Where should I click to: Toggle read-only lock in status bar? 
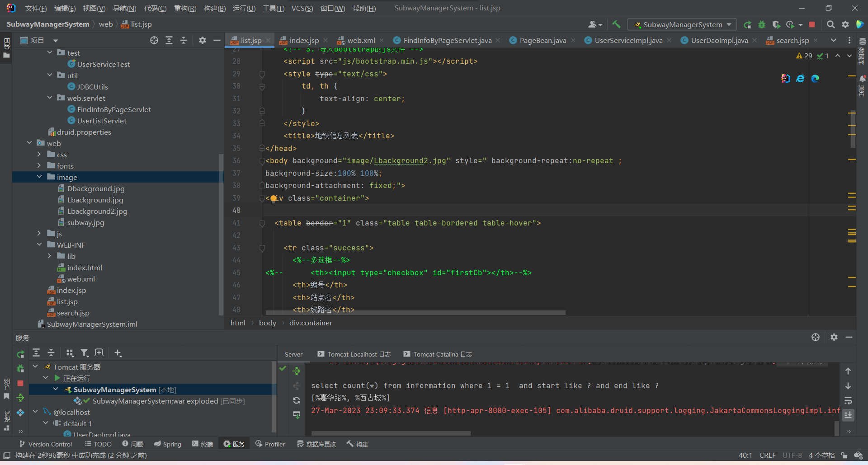pos(844,456)
